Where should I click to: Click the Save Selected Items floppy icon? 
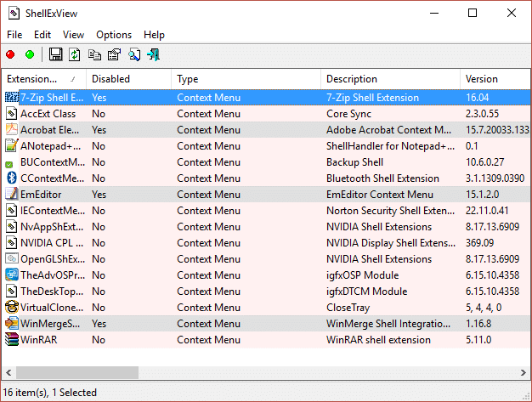pos(56,55)
